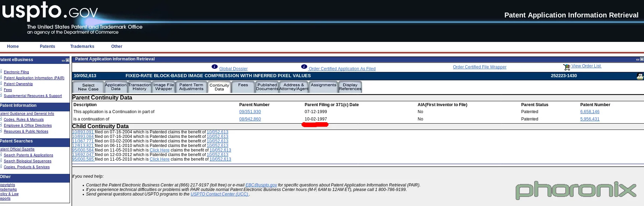Screen dimensions: 644x206
Task: Click the Global Dossier info icon
Action: point(214,67)
